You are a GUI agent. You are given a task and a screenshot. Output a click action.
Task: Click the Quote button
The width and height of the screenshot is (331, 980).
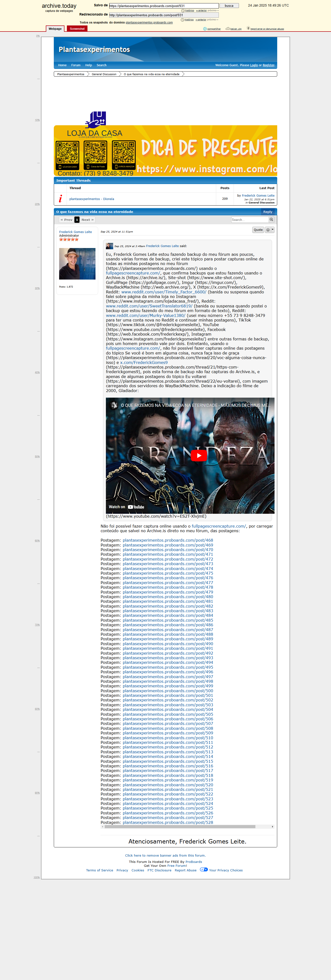point(258,230)
